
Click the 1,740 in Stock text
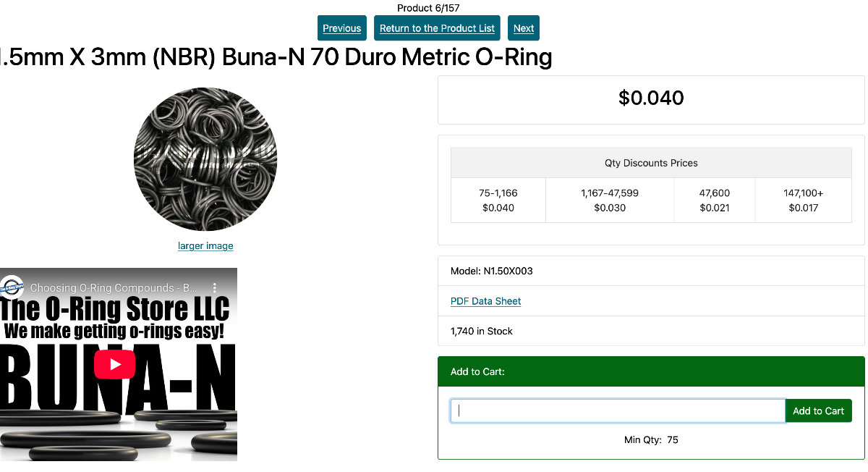[x=482, y=332]
